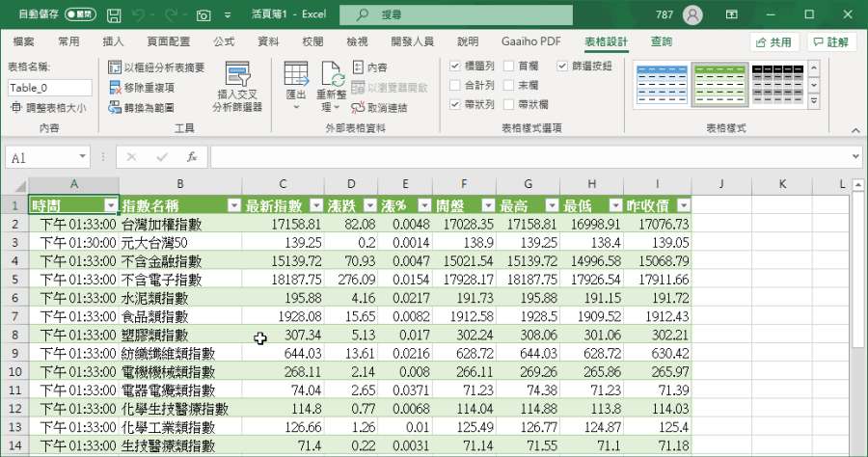Select the black table style swatch
This screenshot has width=868, height=457.
(777, 85)
